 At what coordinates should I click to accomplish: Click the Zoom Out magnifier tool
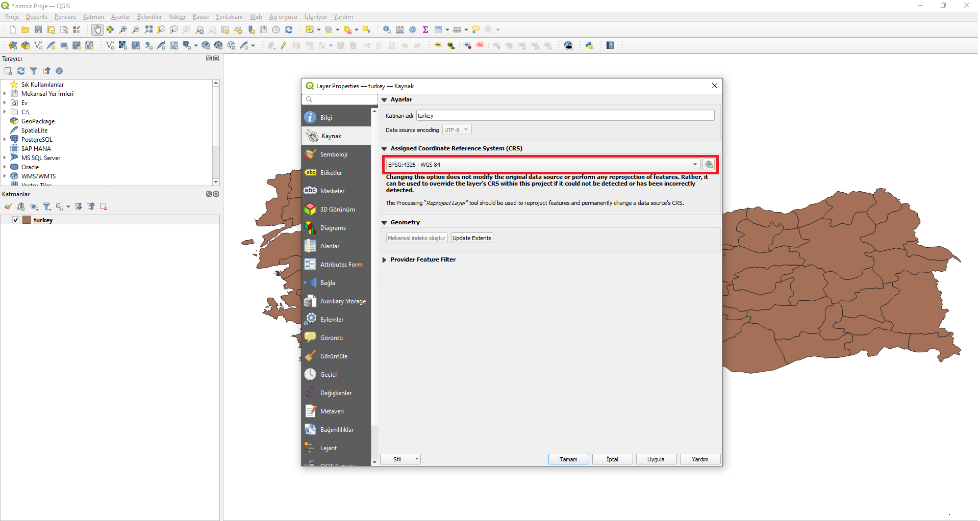point(136,30)
